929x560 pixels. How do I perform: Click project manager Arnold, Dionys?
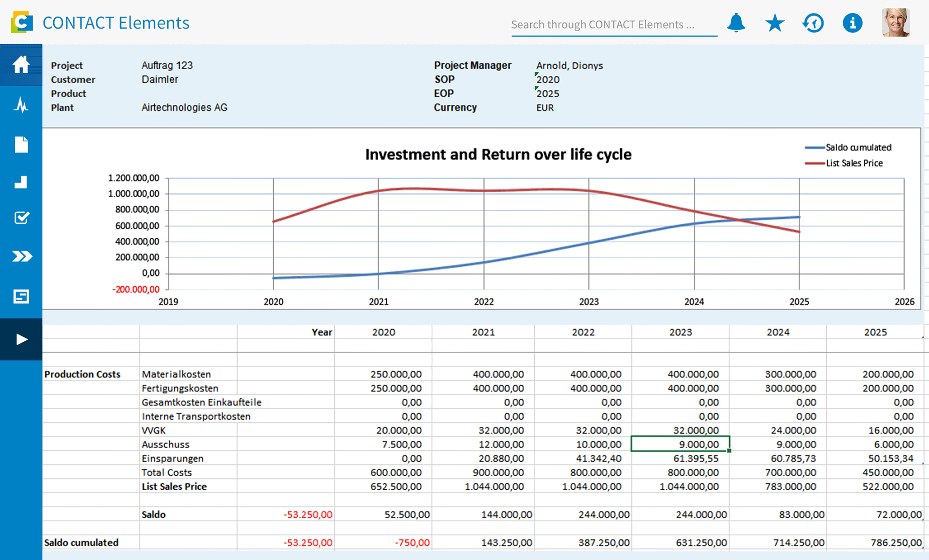tap(569, 65)
